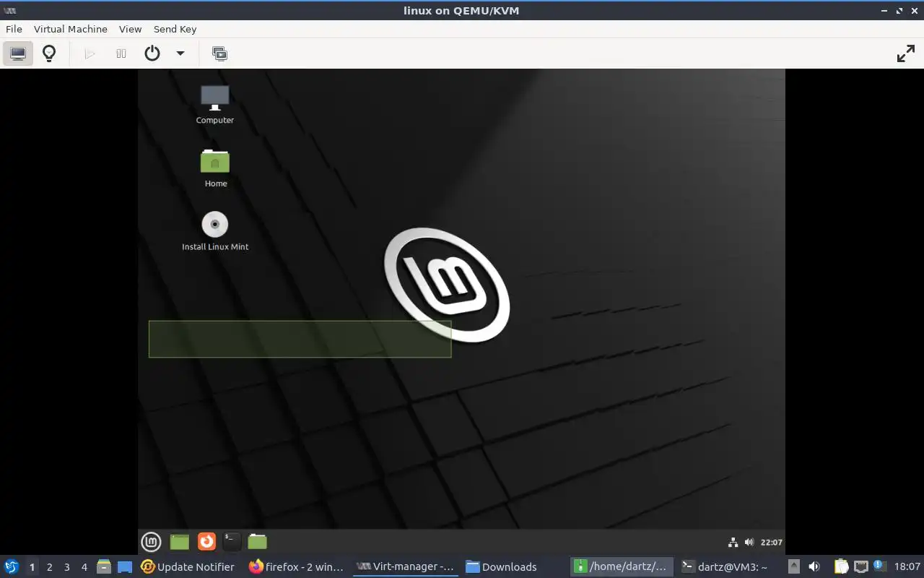Image resolution: width=924 pixels, height=578 pixels.
Task: Click host show desktop icon
Action: coord(125,566)
